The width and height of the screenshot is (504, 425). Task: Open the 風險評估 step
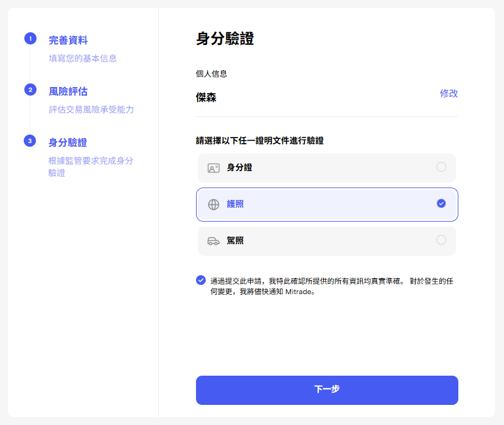click(x=68, y=92)
